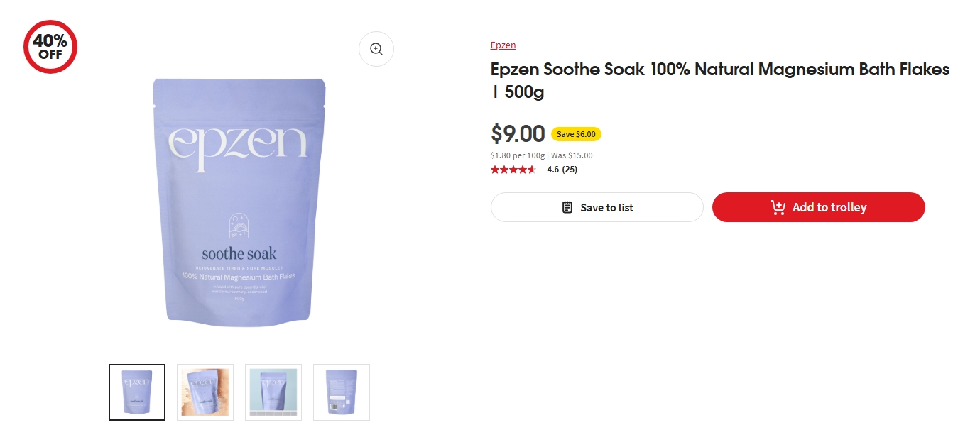
Task: Click the 4.6 rating score
Action: coord(552,170)
